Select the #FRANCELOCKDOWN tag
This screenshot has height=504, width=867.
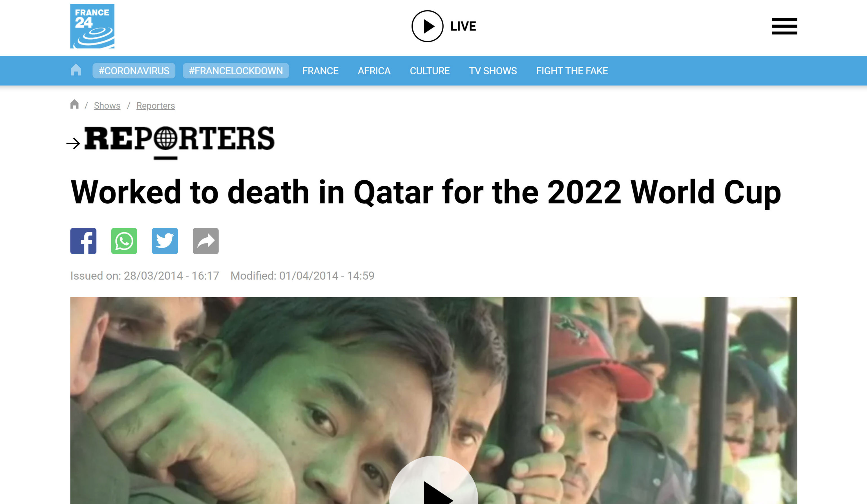point(236,71)
